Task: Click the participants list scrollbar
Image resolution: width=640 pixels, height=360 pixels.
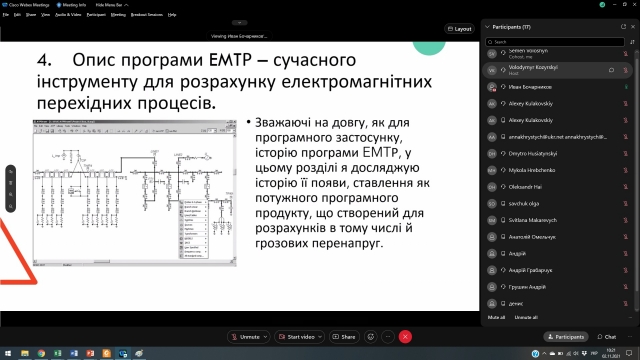Action: pos(637,180)
